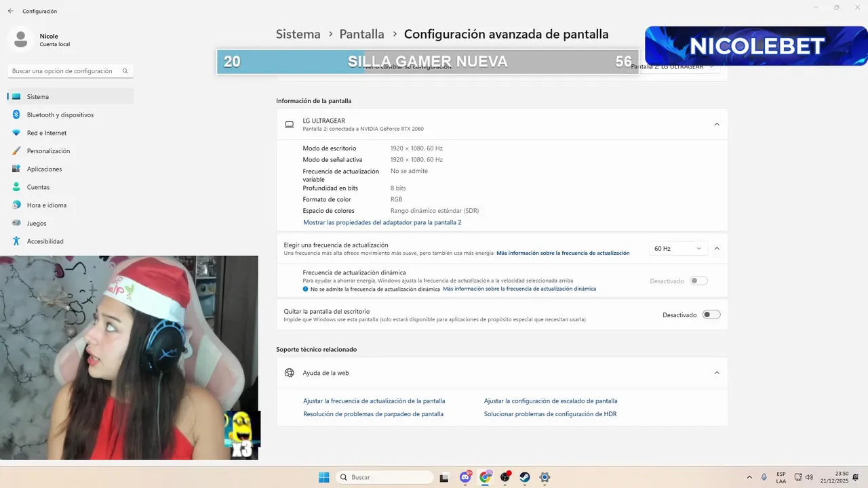The width and height of the screenshot is (868, 488).
Task: Open Juegos settings
Action: [71, 223]
